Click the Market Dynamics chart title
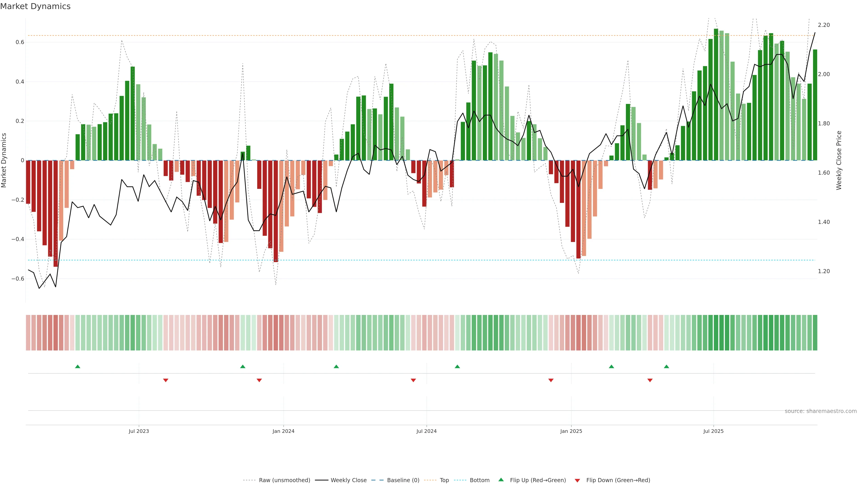Image resolution: width=868 pixels, height=488 pixels. point(35,6)
